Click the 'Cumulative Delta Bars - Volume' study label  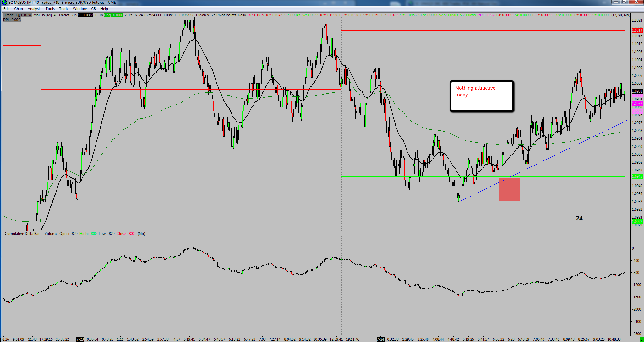31,234
